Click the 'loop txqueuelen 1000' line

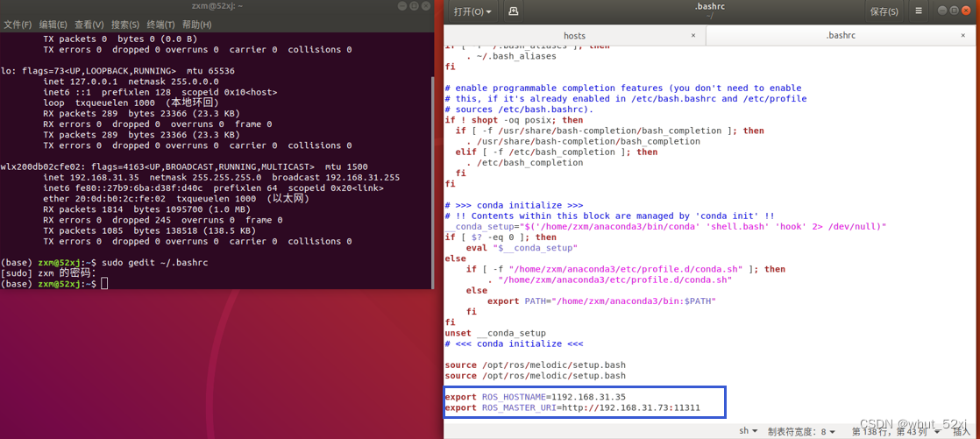point(131,103)
